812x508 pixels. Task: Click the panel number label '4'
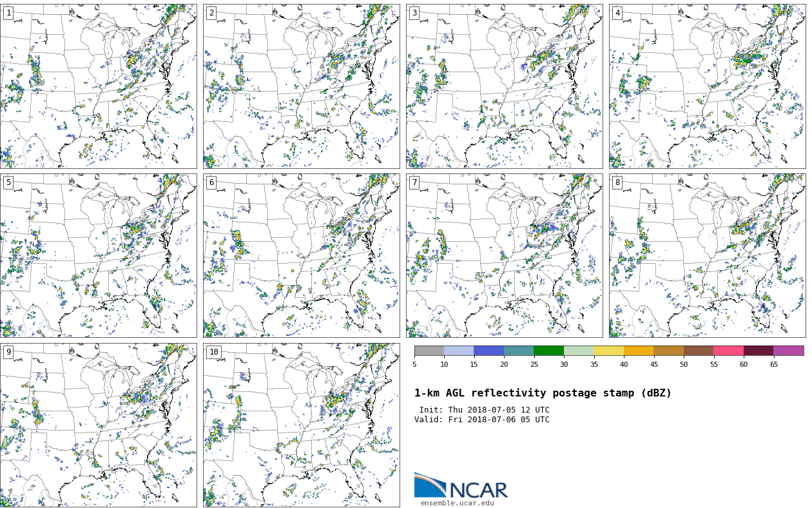617,13
